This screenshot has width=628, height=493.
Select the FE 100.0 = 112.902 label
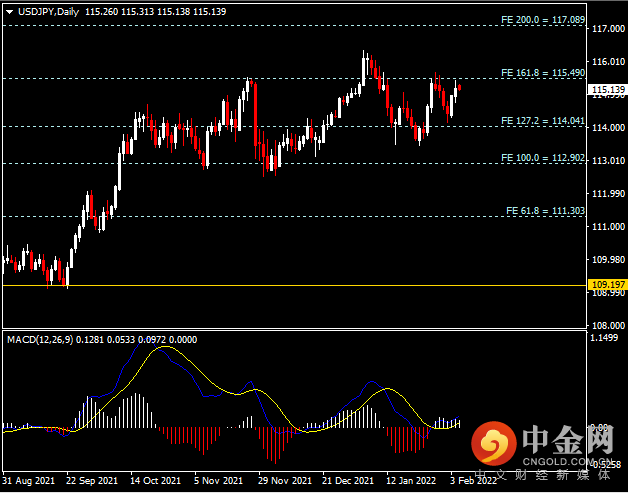[543, 158]
